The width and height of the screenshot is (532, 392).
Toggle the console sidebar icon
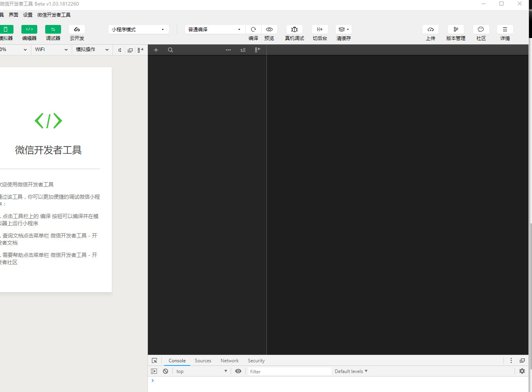154,371
